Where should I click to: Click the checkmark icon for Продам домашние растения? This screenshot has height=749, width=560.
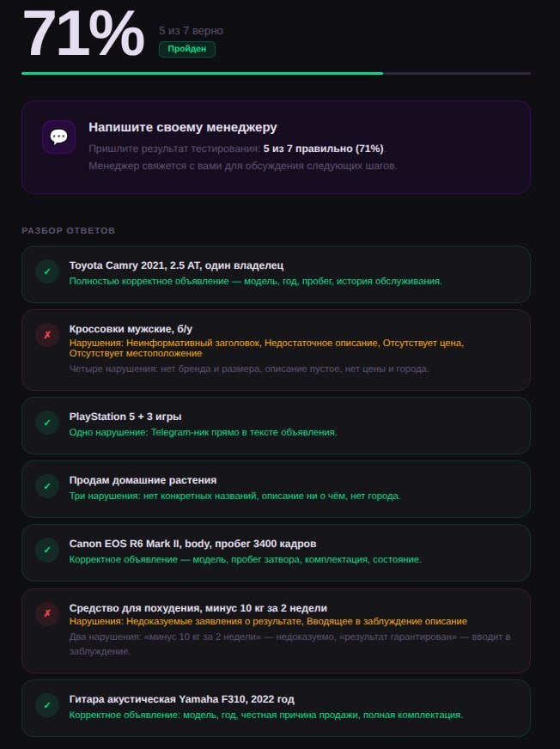point(47,486)
